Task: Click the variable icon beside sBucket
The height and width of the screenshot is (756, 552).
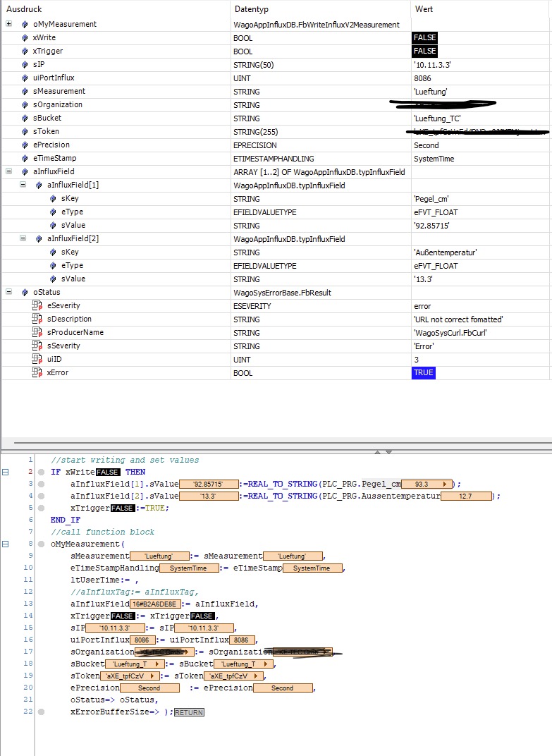Action: [25, 118]
